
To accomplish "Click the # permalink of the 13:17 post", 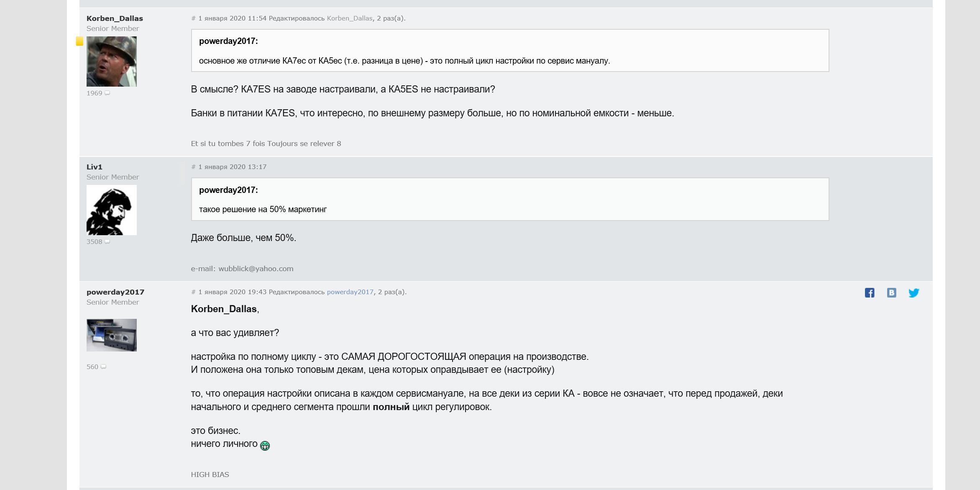I will (193, 167).
